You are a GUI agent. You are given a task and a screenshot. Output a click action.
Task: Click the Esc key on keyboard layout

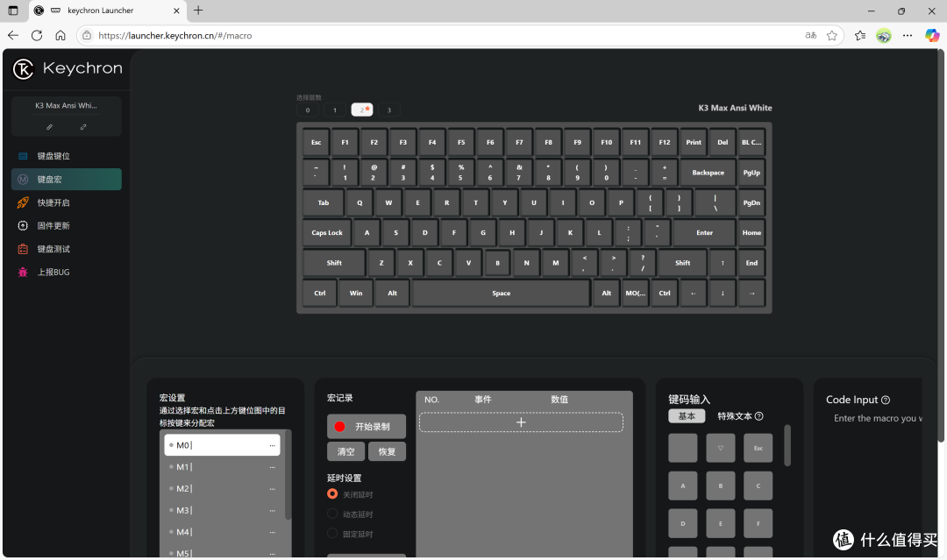point(316,143)
